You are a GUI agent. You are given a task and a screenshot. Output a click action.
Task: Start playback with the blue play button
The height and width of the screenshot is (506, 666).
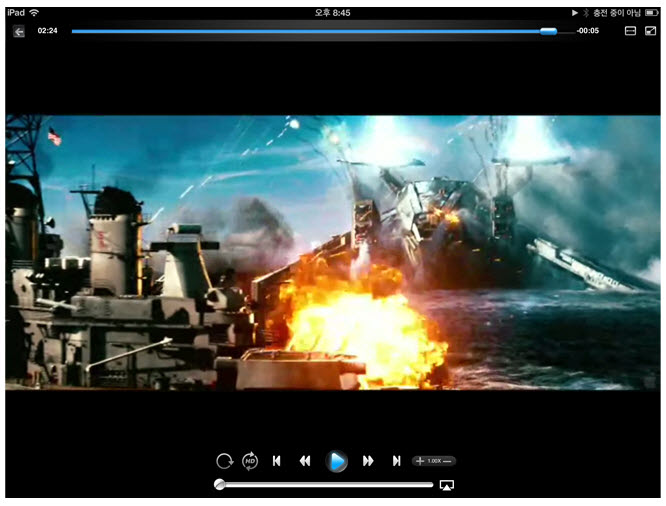tap(336, 461)
